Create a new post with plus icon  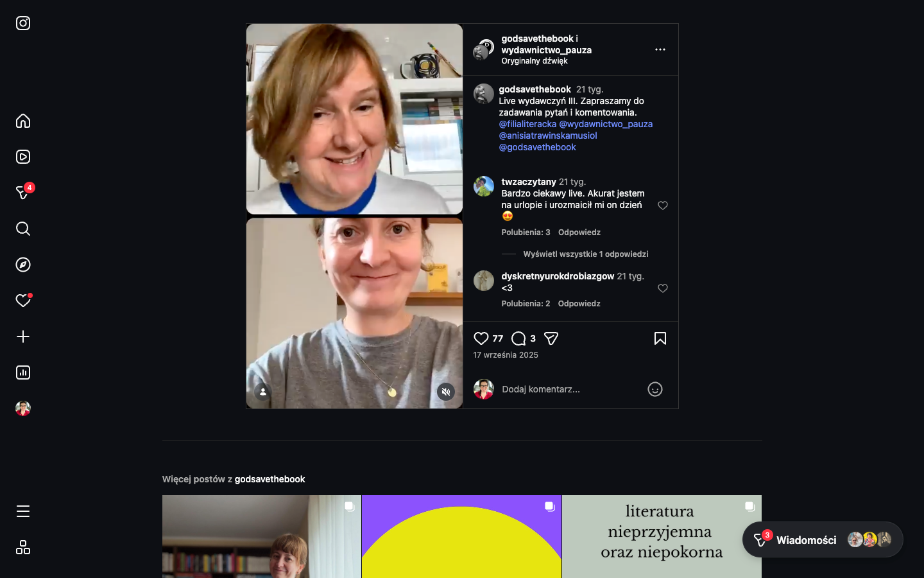(23, 337)
